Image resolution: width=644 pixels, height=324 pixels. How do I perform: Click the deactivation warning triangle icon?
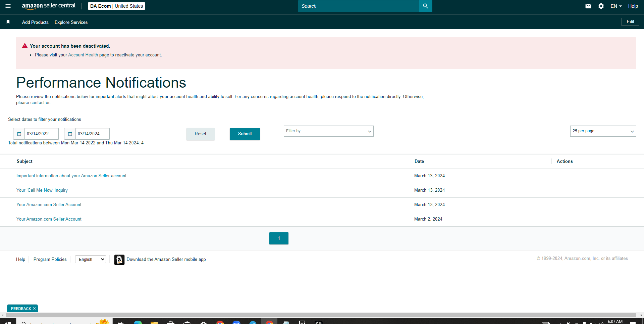pyautogui.click(x=25, y=46)
